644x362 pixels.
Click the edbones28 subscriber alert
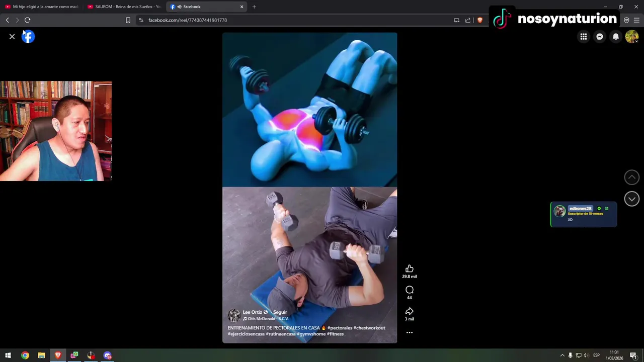coord(584,215)
